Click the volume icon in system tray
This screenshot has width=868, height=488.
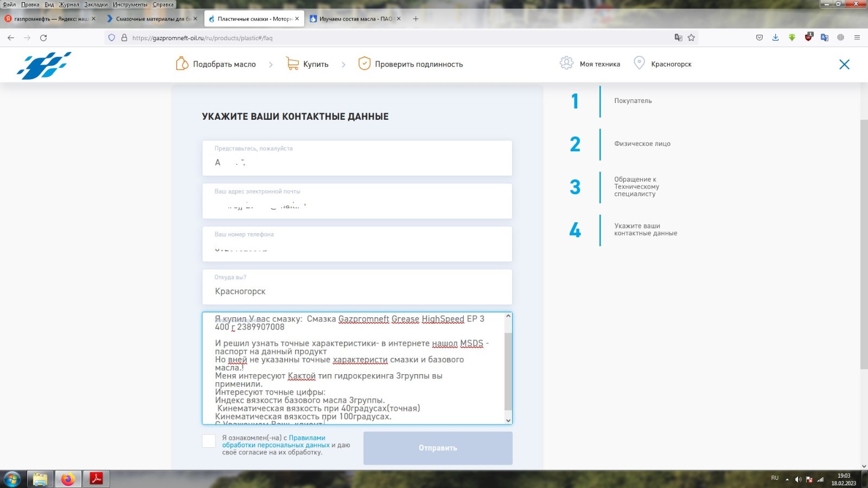click(x=798, y=479)
